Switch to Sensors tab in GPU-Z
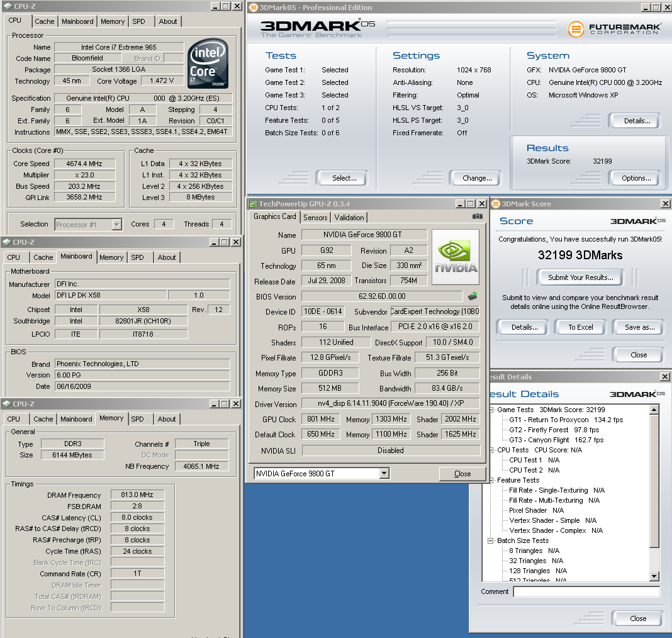The height and width of the screenshot is (638, 672). pyautogui.click(x=315, y=218)
